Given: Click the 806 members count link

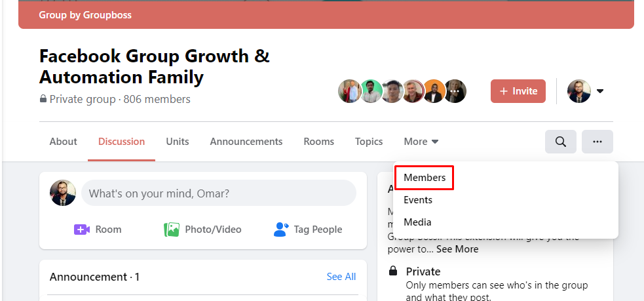Looking at the screenshot, I should pos(157,99).
